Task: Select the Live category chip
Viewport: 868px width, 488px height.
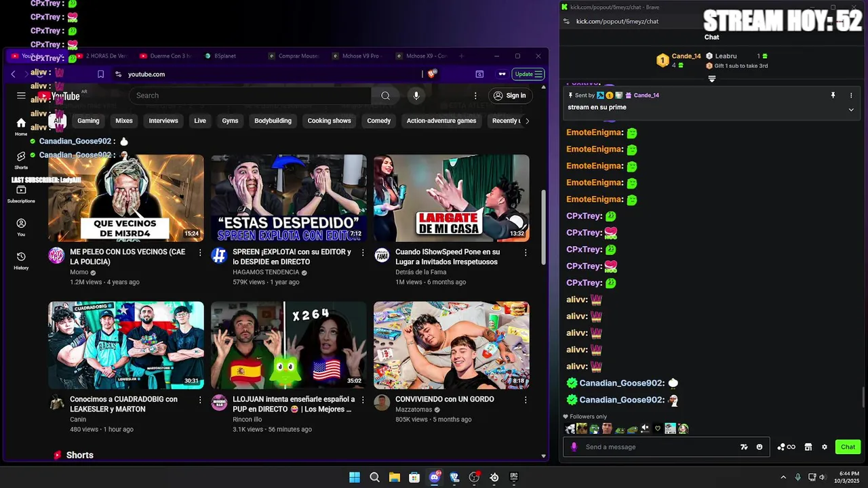Action: (200, 121)
